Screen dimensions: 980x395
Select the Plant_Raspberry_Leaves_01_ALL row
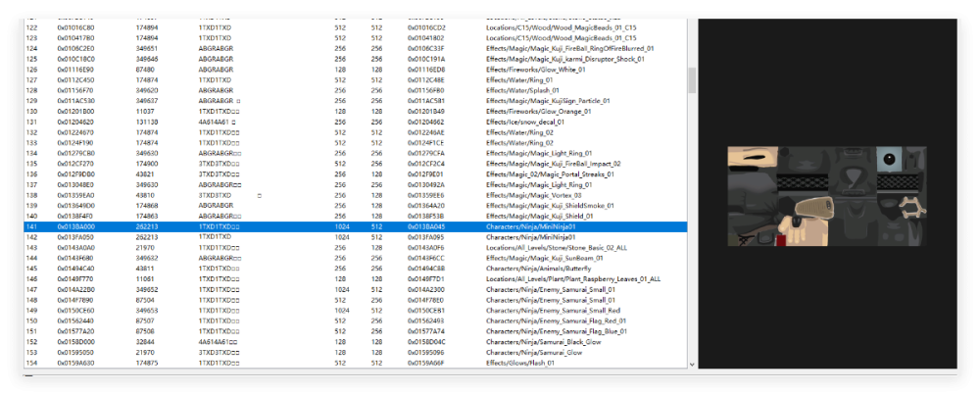[355, 279]
